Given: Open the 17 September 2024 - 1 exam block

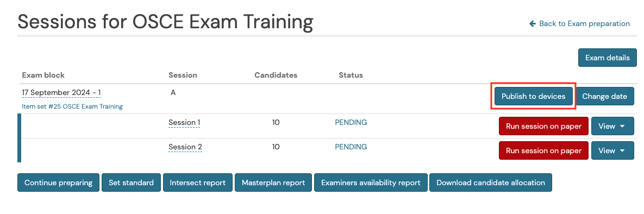Looking at the screenshot, I should tap(61, 93).
